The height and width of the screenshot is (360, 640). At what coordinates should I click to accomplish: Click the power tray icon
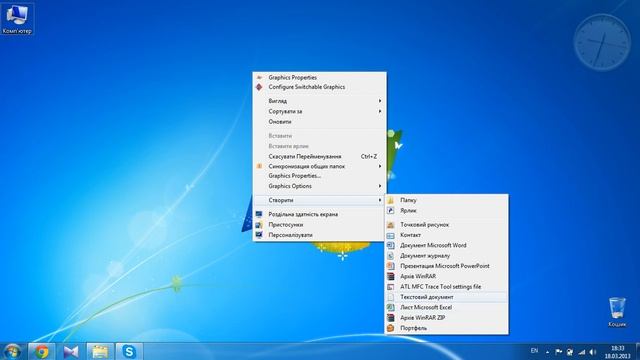(570, 352)
